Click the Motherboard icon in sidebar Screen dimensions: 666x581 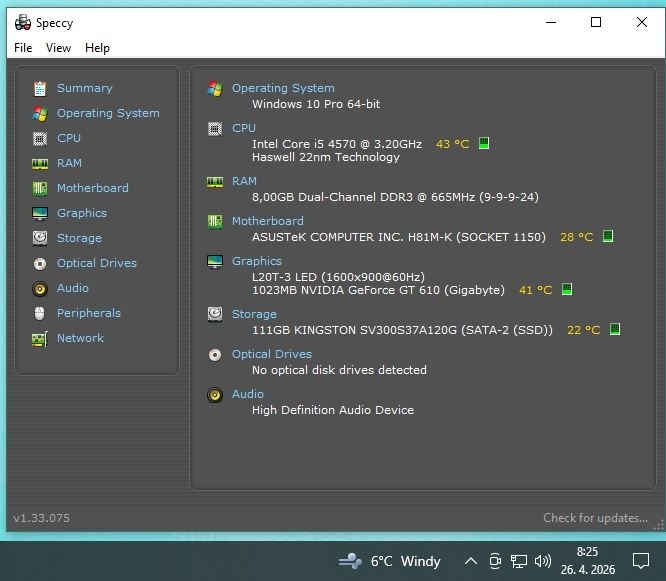[40, 188]
